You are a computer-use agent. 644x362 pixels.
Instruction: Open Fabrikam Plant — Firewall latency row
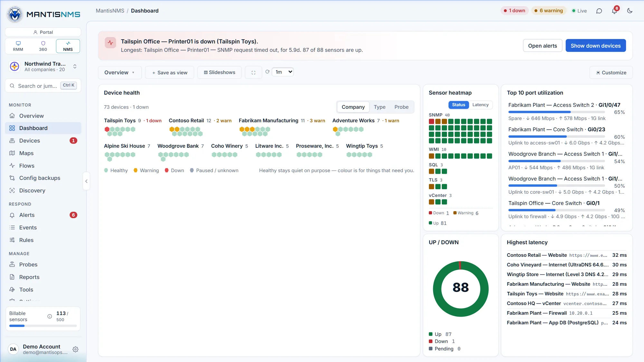pos(567,313)
